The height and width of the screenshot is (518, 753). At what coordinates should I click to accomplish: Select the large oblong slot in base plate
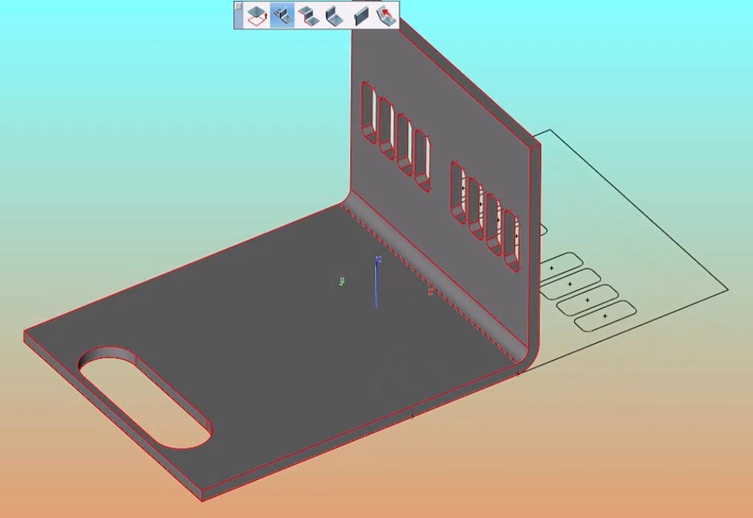pos(145,397)
